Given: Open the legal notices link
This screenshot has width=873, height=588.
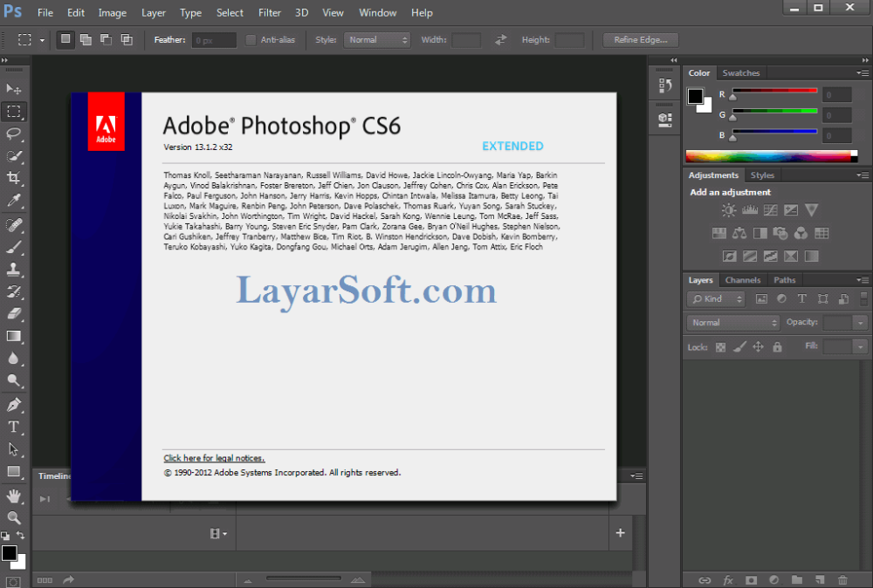Looking at the screenshot, I should pyautogui.click(x=214, y=458).
